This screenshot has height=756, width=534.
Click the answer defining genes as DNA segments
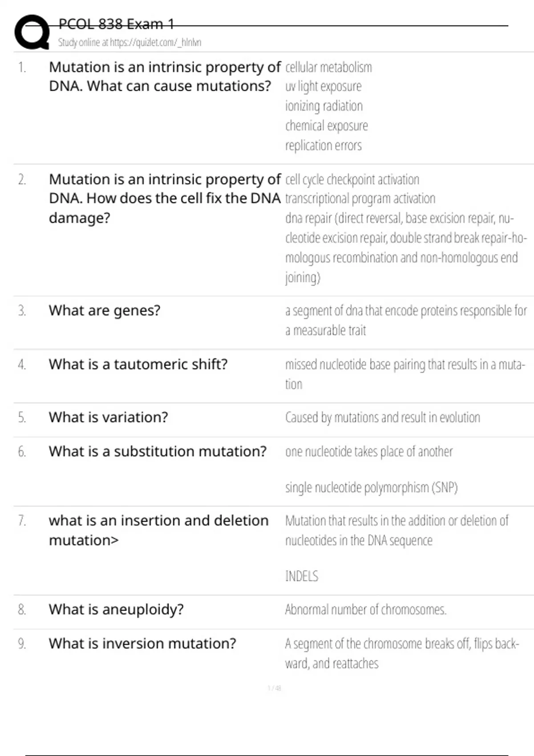pos(405,320)
